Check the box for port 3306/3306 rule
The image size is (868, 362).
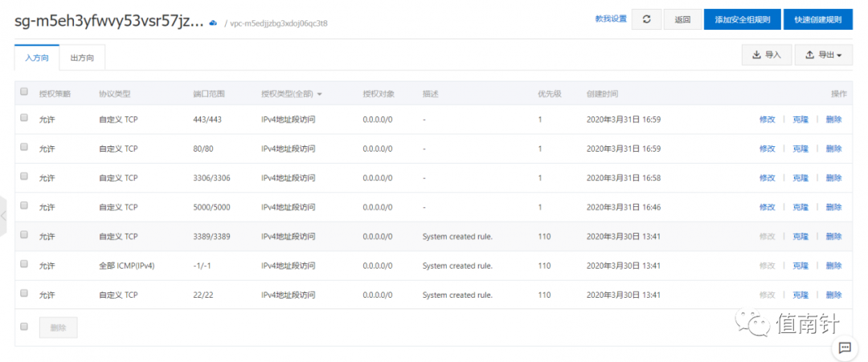pyautogui.click(x=24, y=176)
